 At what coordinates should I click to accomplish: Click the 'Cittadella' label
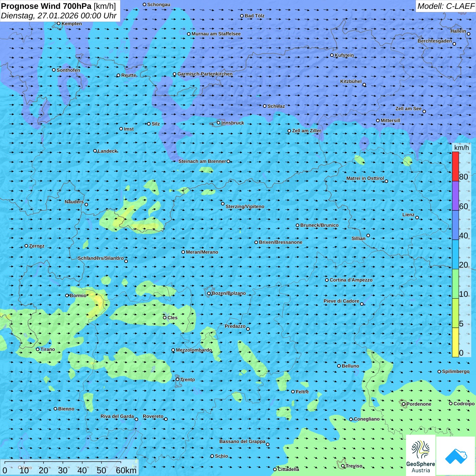click(x=288, y=469)
